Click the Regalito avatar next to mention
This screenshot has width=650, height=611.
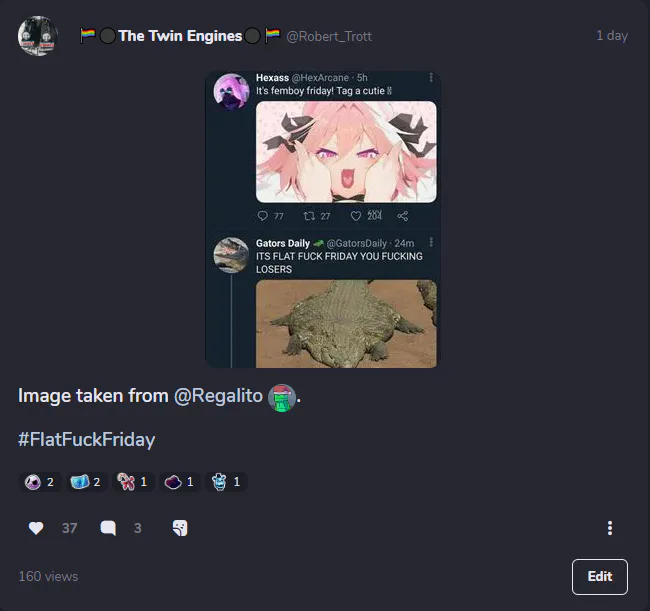tap(282, 398)
